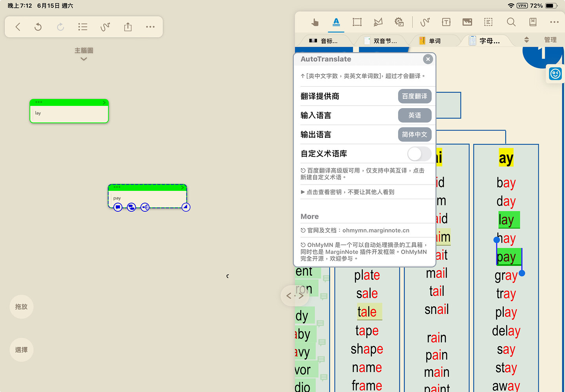
Task: Redo the mind map action
Action: [x=60, y=27]
